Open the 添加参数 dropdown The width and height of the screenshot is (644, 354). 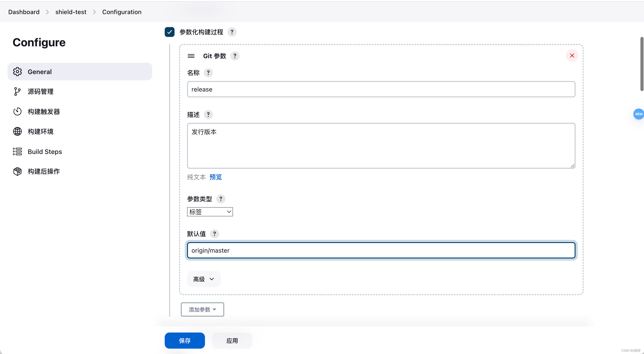(202, 309)
